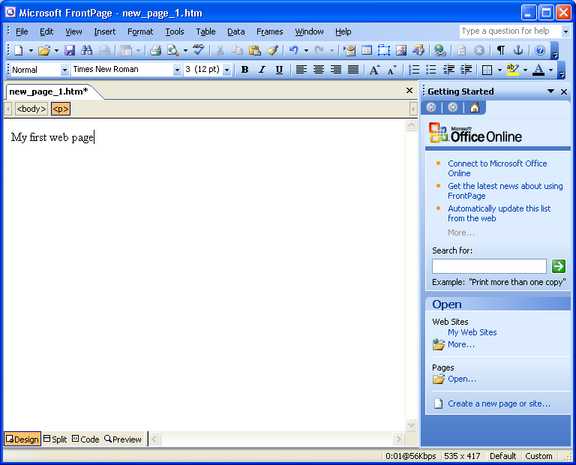The width and height of the screenshot is (576, 465).
Task: Click the Open folder toolbar icon
Action: (44, 50)
